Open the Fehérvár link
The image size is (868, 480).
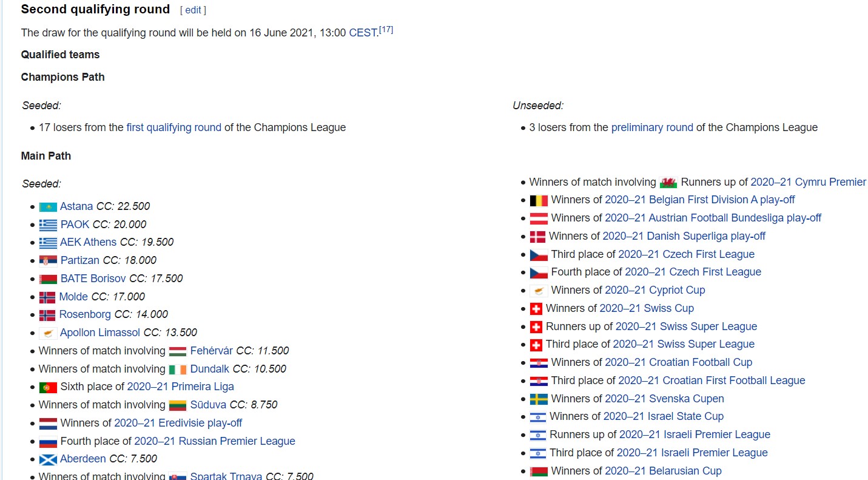tap(212, 351)
